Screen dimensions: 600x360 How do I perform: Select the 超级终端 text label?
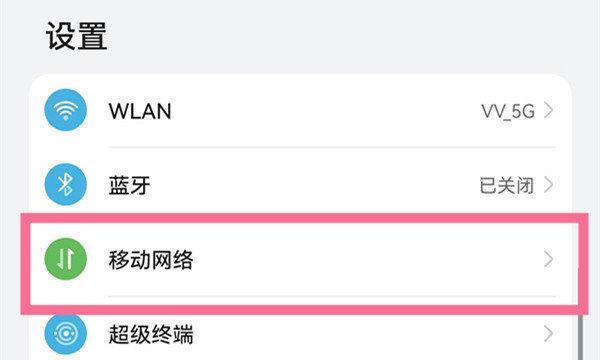151,334
